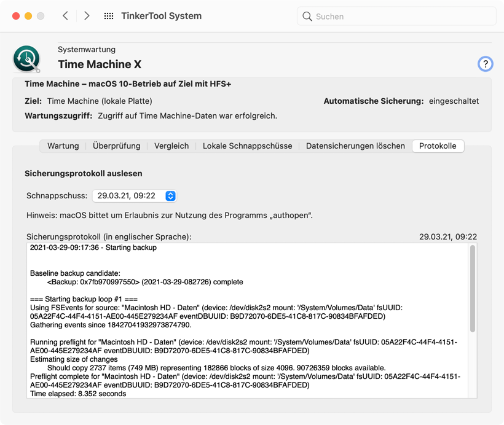
Task: Open the Schnappschuss date popup
Action: [x=134, y=196]
